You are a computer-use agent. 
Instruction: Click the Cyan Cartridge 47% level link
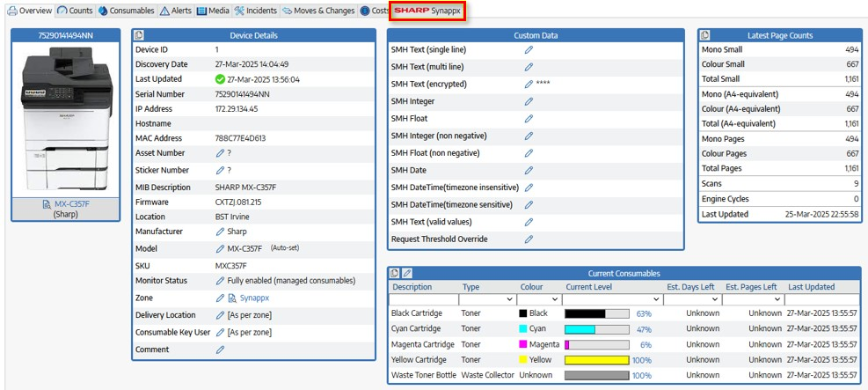point(644,329)
